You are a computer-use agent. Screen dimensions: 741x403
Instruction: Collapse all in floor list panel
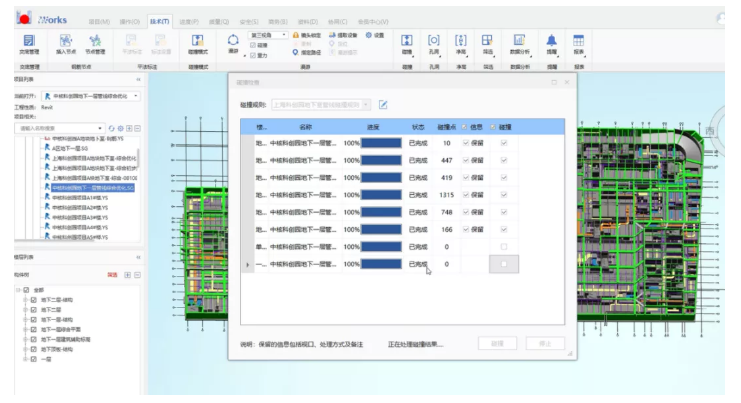point(138,275)
